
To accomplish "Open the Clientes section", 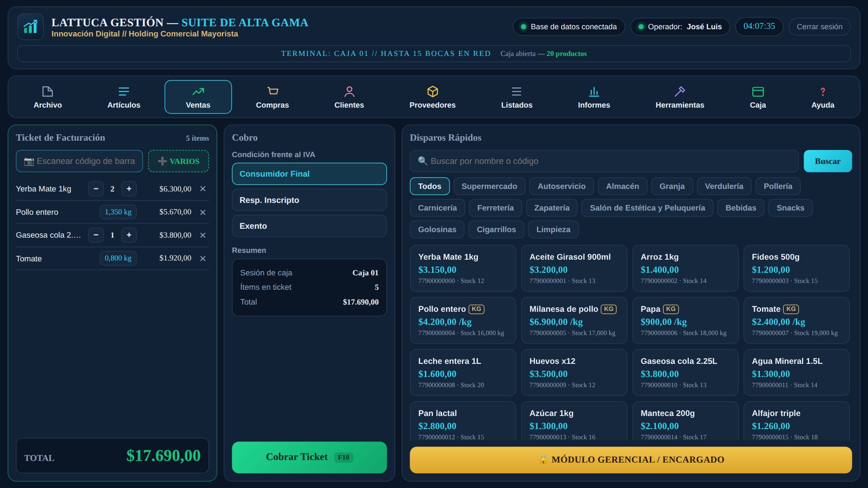I will [349, 97].
